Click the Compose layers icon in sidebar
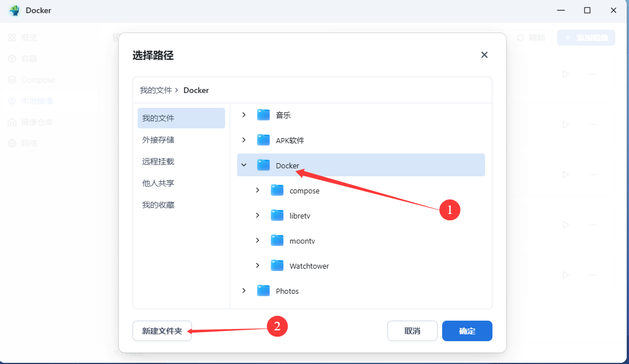 12,80
